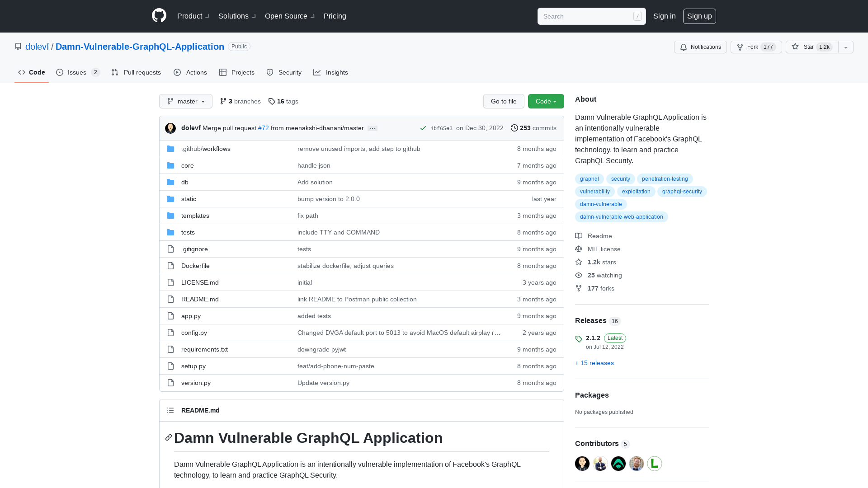Viewport: 868px width, 488px height.
Task: Click the + 15 releases link
Action: point(594,363)
